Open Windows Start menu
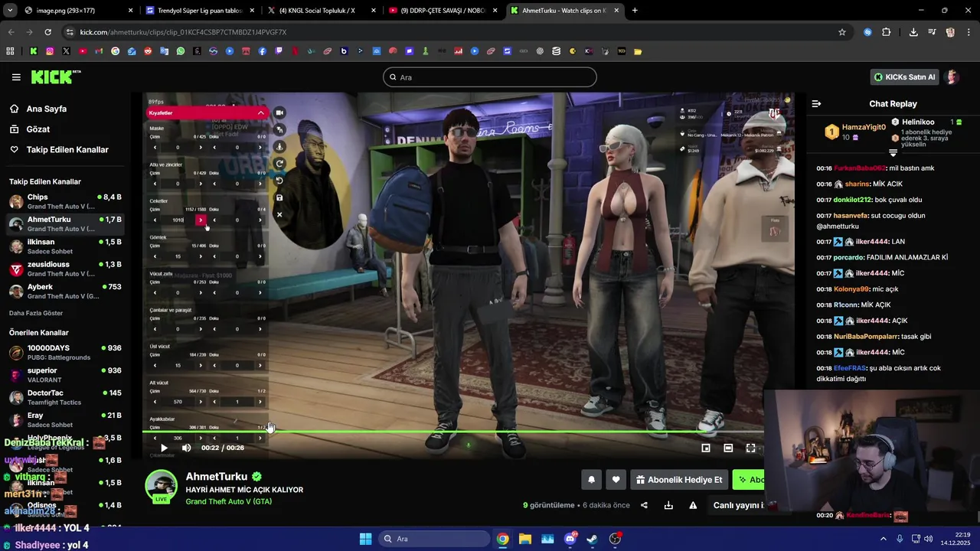 coord(365,539)
